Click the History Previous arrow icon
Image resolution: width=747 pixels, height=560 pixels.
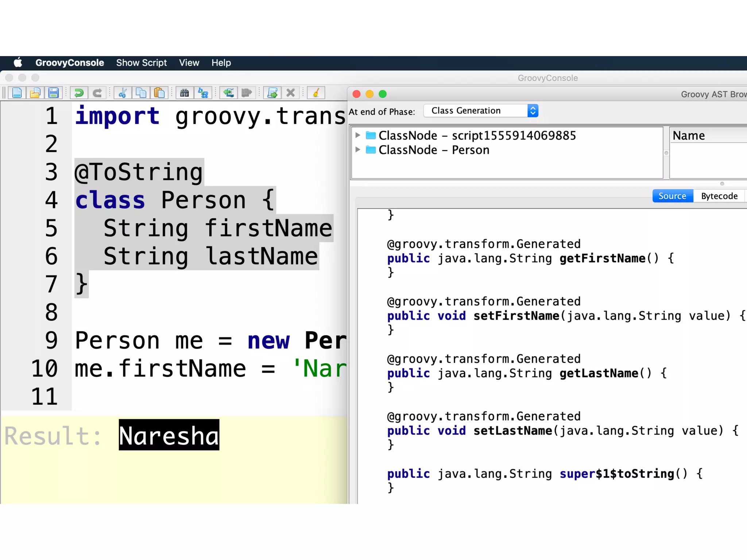pos(228,93)
